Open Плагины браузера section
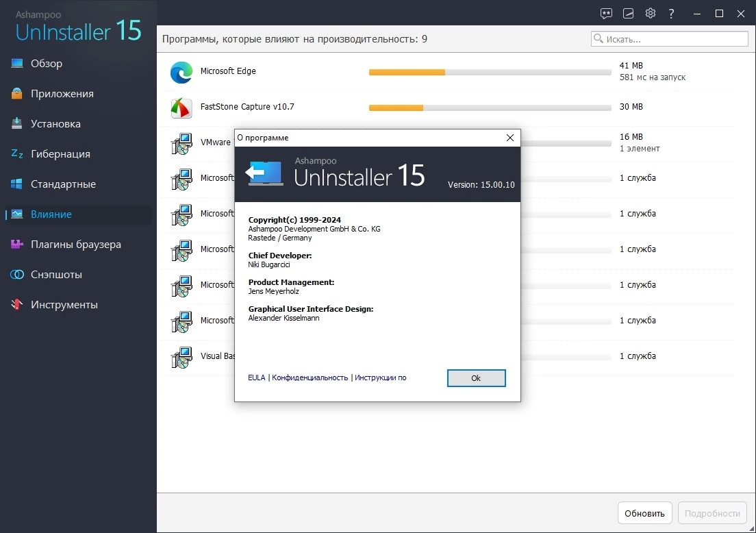 click(76, 245)
